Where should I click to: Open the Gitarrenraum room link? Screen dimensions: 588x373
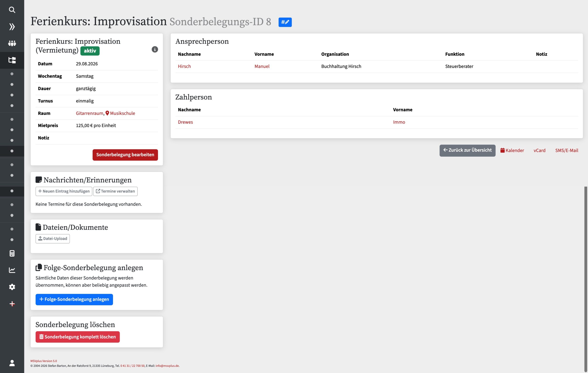pos(89,113)
